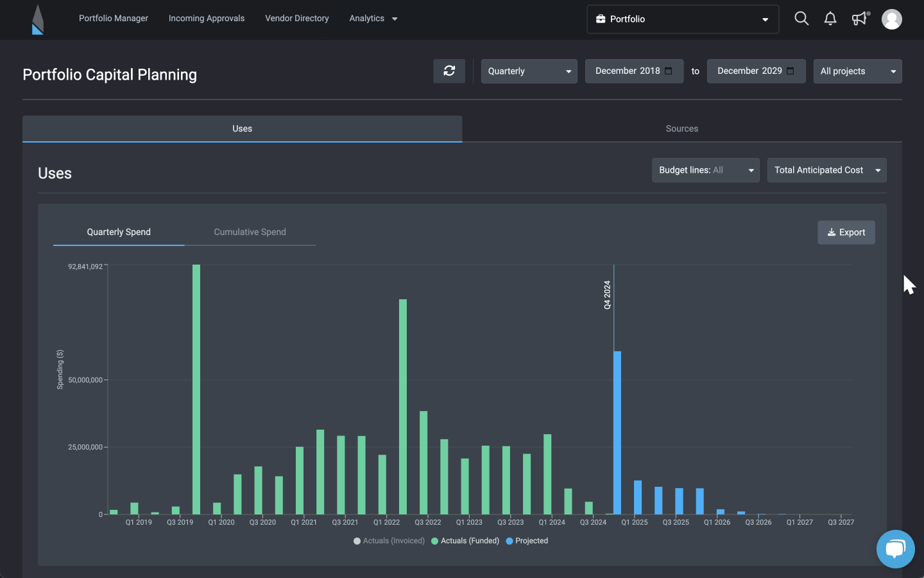The width and height of the screenshot is (924, 578).
Task: Open the notifications bell
Action: (x=830, y=19)
